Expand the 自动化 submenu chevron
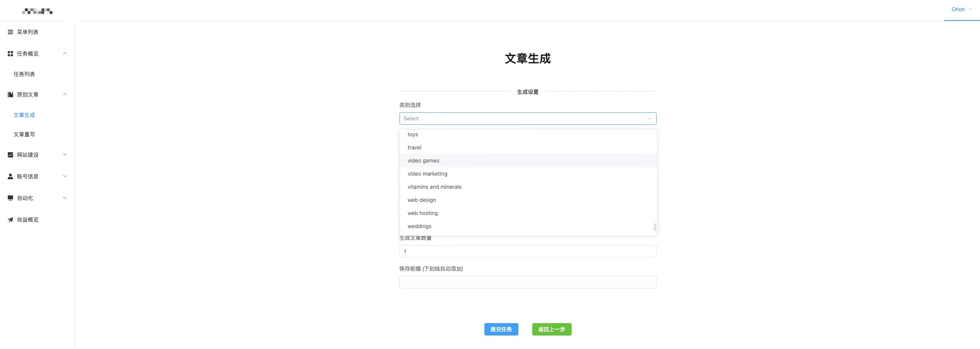 (65, 198)
